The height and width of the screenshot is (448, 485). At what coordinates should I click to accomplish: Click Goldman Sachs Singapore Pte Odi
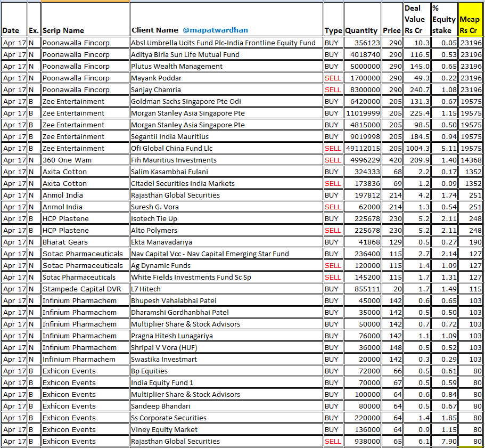pos(226,102)
